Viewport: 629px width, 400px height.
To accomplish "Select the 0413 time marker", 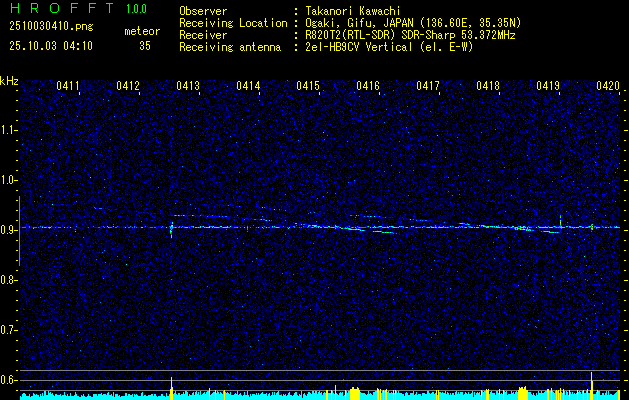I will [x=188, y=87].
